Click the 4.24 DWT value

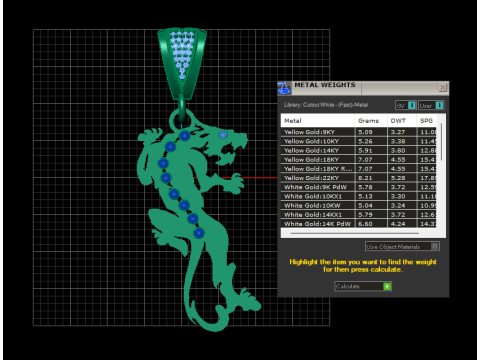click(398, 224)
